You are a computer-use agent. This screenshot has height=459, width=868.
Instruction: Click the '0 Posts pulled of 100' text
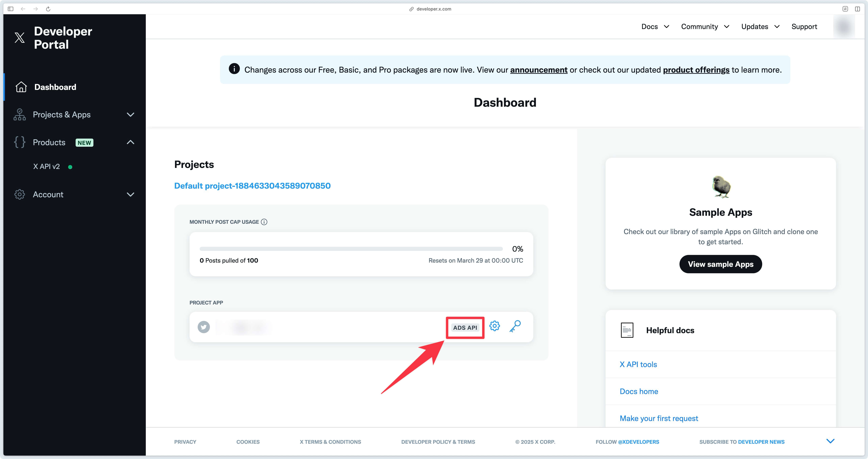229,261
